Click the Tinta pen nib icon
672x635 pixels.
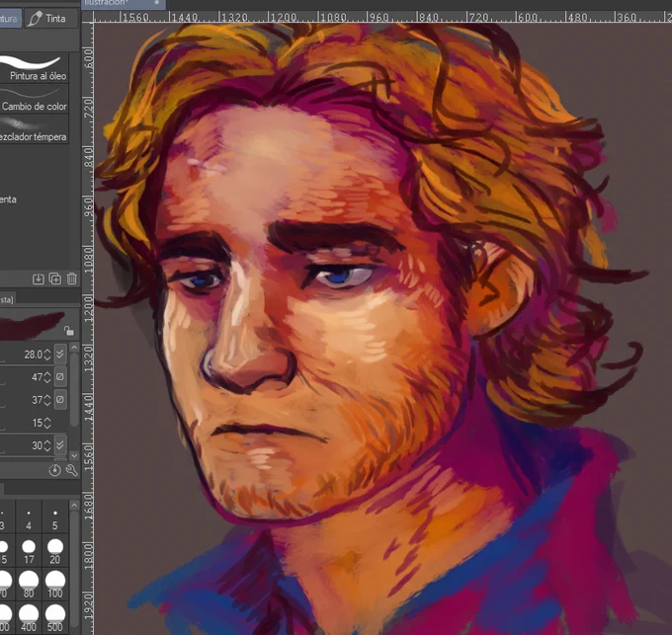click(x=35, y=19)
